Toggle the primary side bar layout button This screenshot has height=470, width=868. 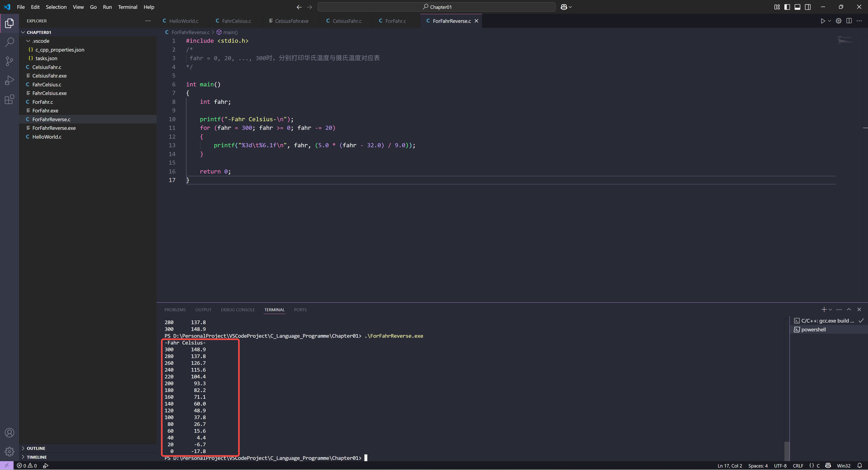pos(787,7)
